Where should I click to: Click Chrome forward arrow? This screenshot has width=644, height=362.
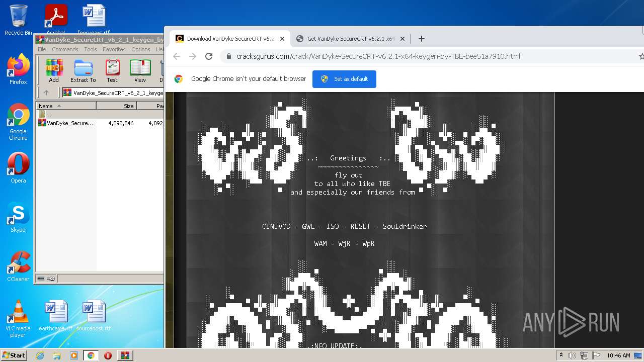point(193,56)
